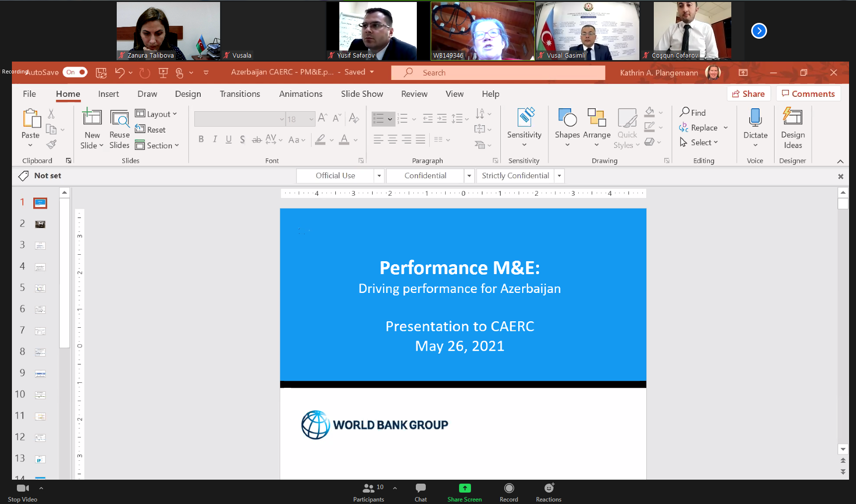Open Zoom Reactions menu
856x504 pixels.
click(548, 492)
